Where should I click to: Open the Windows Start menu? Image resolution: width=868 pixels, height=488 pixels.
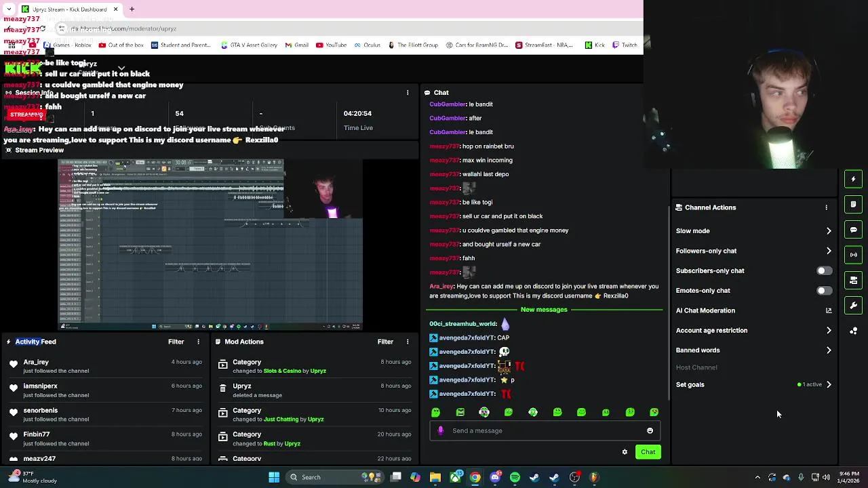tap(274, 477)
